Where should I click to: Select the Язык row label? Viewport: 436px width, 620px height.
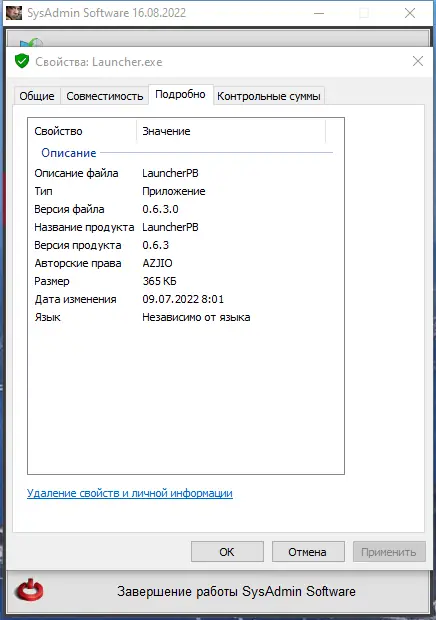[47, 317]
